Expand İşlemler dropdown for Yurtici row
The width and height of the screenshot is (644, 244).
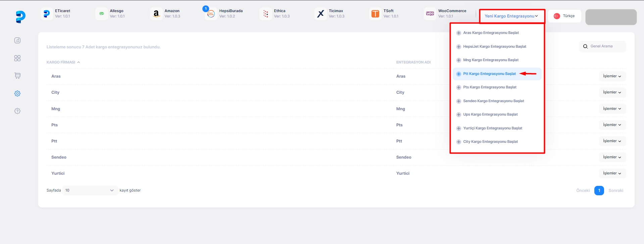tap(612, 173)
